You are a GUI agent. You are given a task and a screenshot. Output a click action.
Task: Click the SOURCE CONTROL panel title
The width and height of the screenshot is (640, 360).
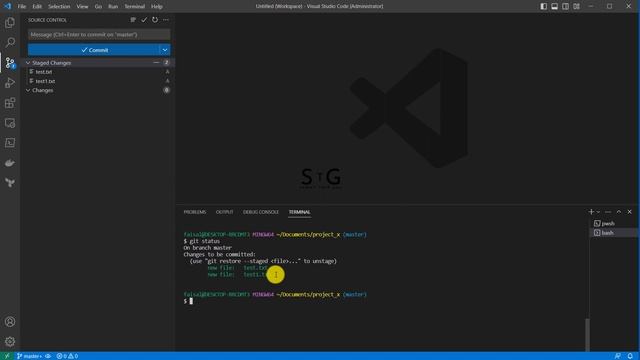tap(47, 20)
